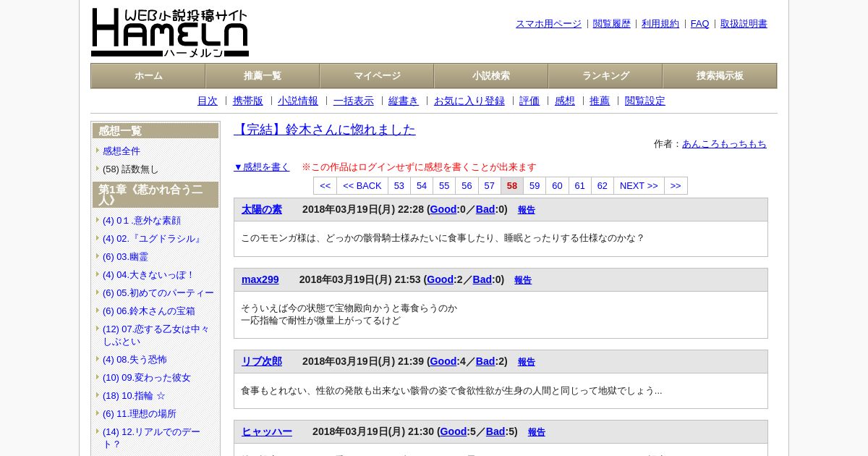This screenshot has height=456, width=868.
Task: Switch to 縦書き layout
Action: click(404, 101)
